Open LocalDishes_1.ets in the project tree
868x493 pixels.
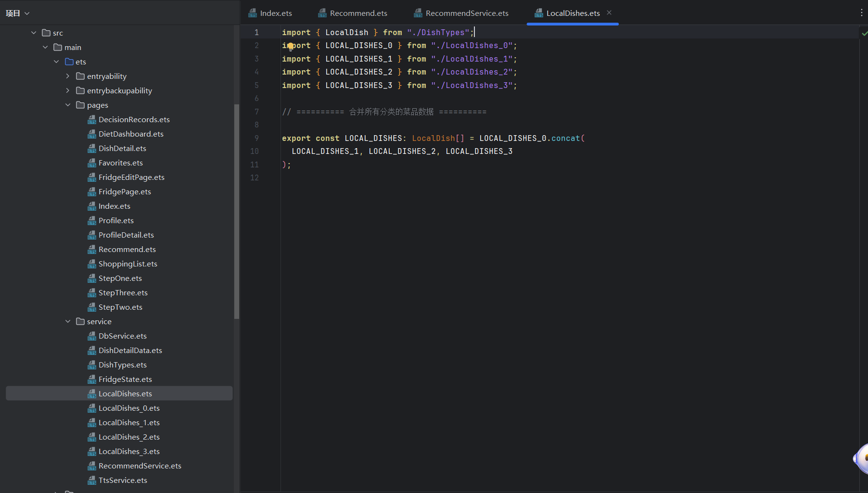pos(129,422)
